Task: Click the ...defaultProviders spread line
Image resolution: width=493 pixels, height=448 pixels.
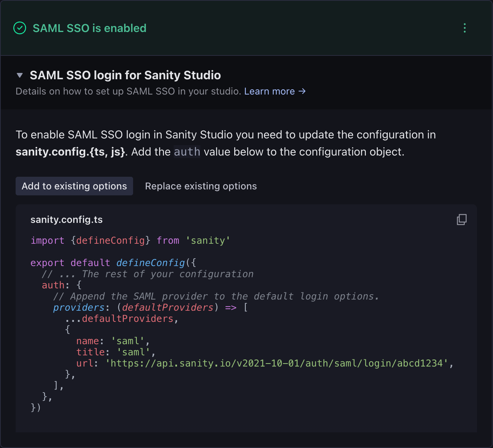Action: [122, 319]
